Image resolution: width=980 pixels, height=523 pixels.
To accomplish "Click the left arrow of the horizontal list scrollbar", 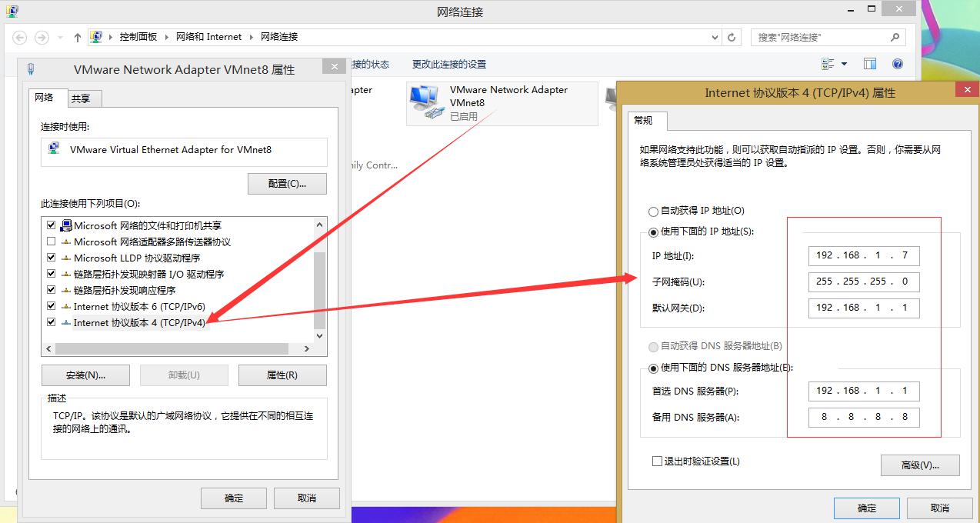I will click(x=49, y=348).
